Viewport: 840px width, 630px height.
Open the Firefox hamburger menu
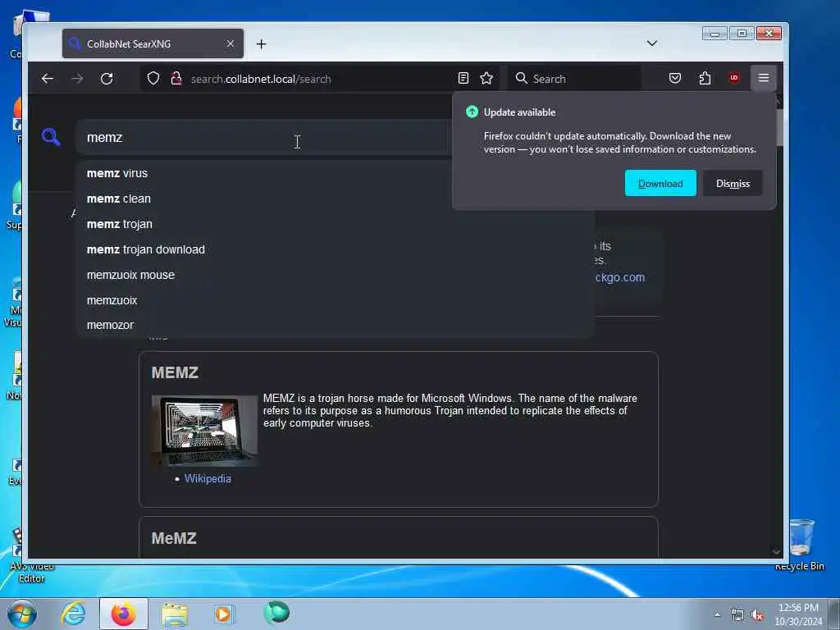click(764, 78)
